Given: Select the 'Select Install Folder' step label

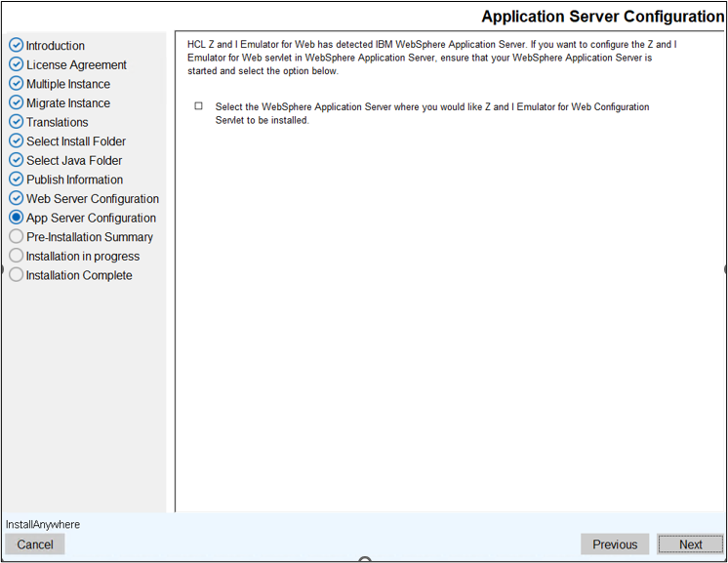Looking at the screenshot, I should (76, 141).
